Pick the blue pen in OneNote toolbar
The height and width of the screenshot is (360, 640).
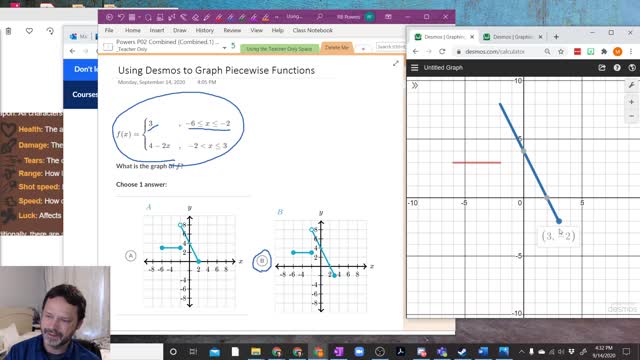point(231,17)
